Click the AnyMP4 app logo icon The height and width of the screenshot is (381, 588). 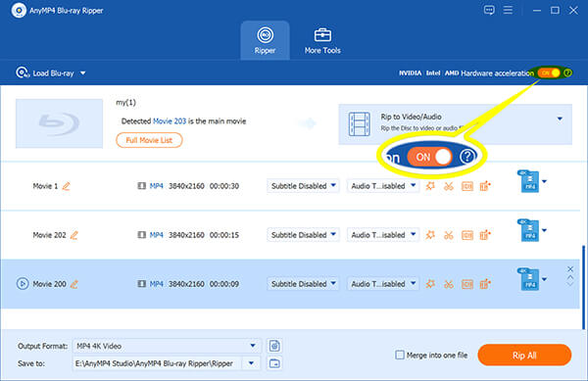point(19,10)
